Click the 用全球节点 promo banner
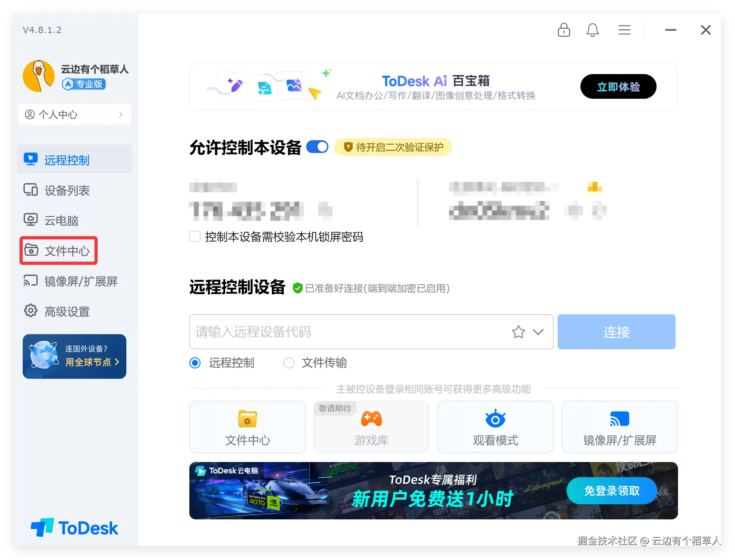 pos(75,356)
